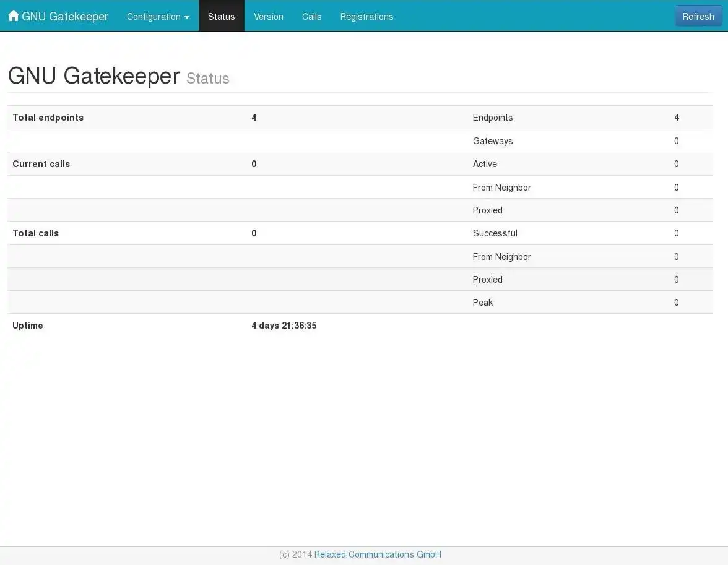Go to the Calls tab
728x565 pixels.
click(311, 17)
